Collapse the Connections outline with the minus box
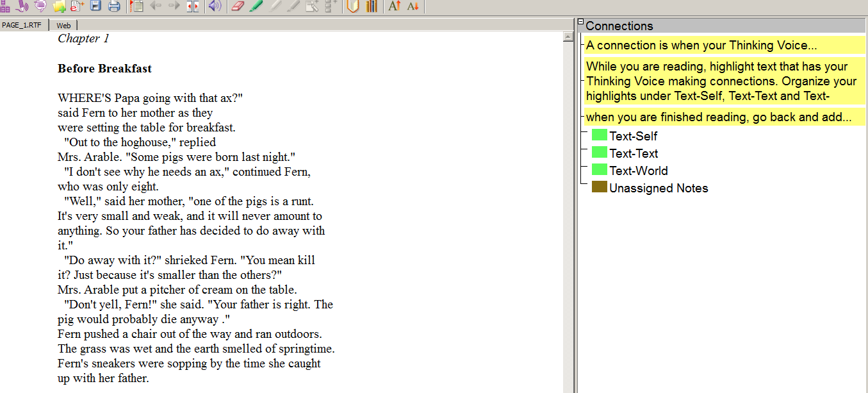This screenshot has width=868, height=393. (x=580, y=22)
